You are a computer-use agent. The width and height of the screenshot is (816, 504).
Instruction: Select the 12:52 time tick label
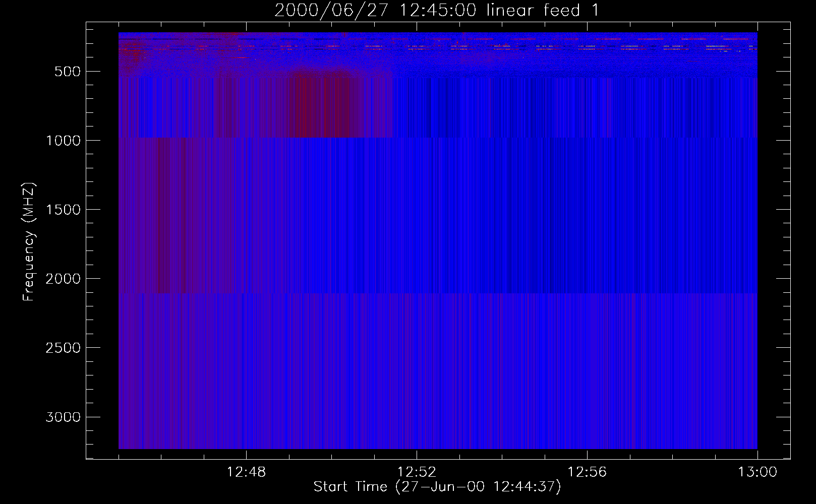point(417,472)
